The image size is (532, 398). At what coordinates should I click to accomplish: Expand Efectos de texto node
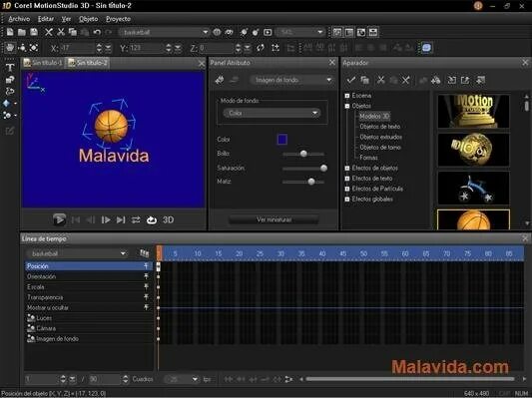(x=347, y=179)
